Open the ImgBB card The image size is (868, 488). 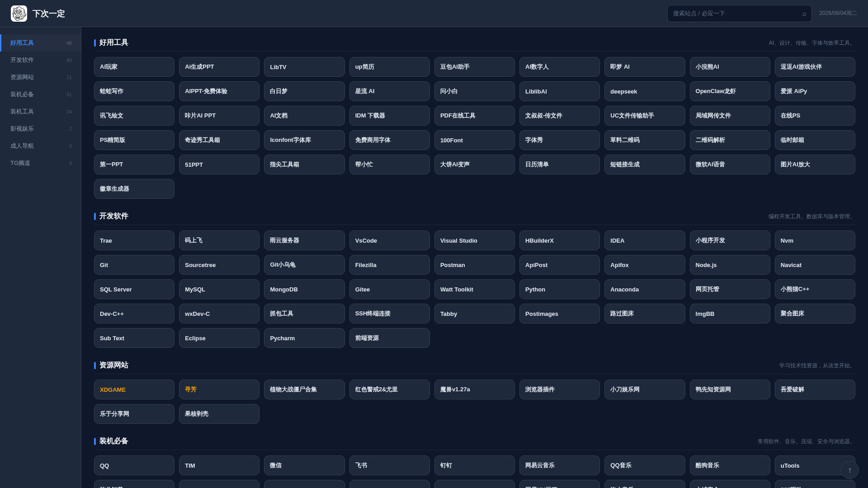click(x=730, y=314)
